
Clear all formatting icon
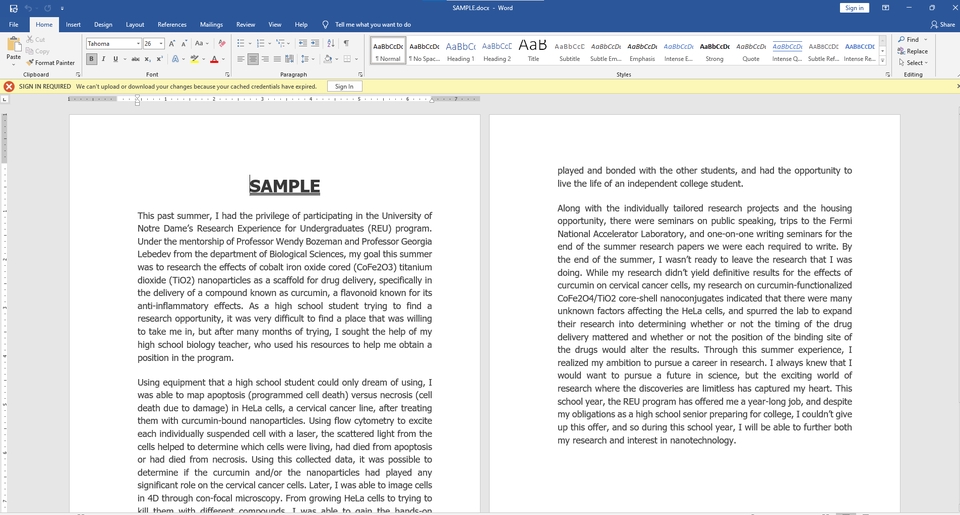[x=222, y=43]
